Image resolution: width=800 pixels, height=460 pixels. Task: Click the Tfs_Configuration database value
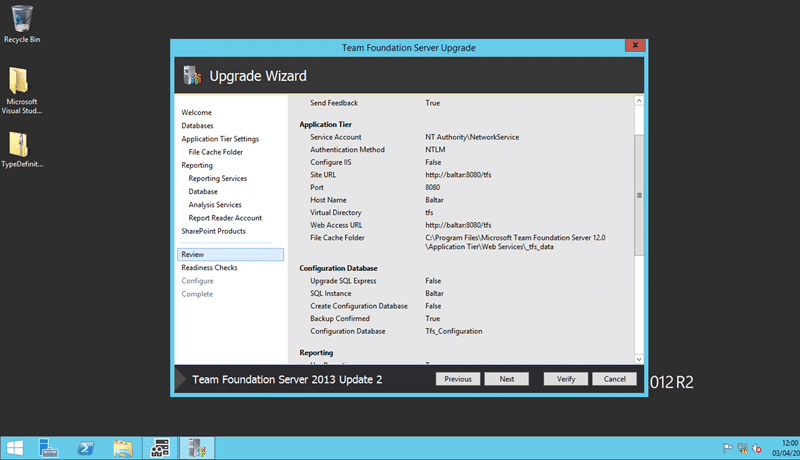(454, 331)
